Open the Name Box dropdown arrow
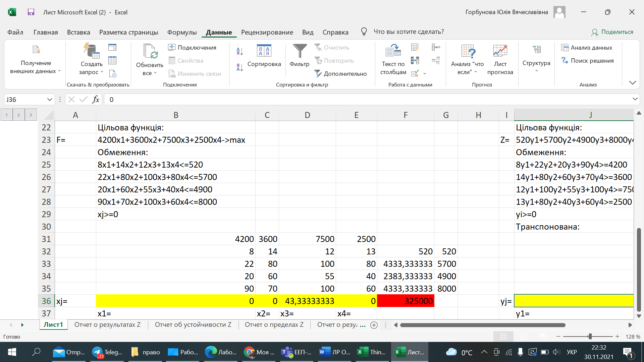Viewport: 644px width, 362px height. (50, 100)
